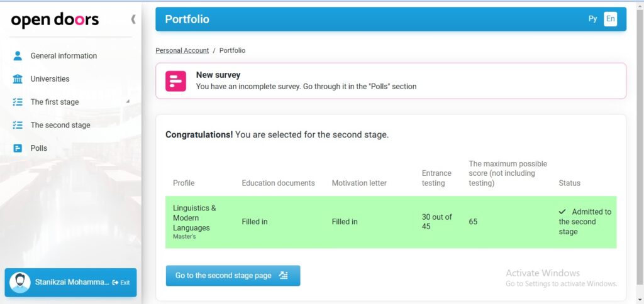
Task: Click the user avatar picture
Action: coord(19,283)
